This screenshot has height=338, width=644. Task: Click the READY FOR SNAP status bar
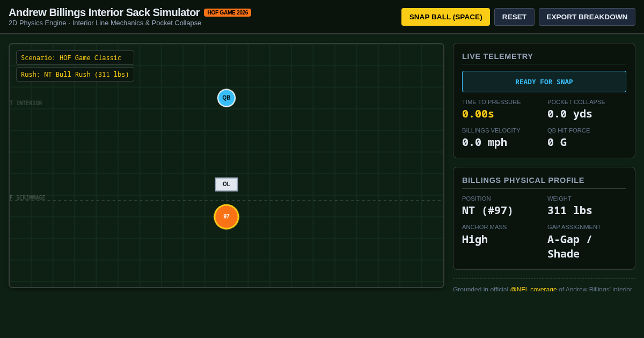point(544,82)
